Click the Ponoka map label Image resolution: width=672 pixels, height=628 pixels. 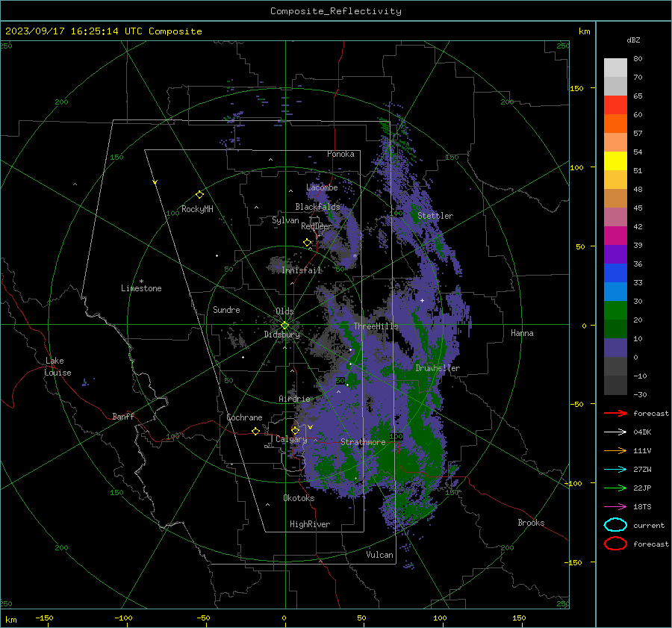[340, 154]
